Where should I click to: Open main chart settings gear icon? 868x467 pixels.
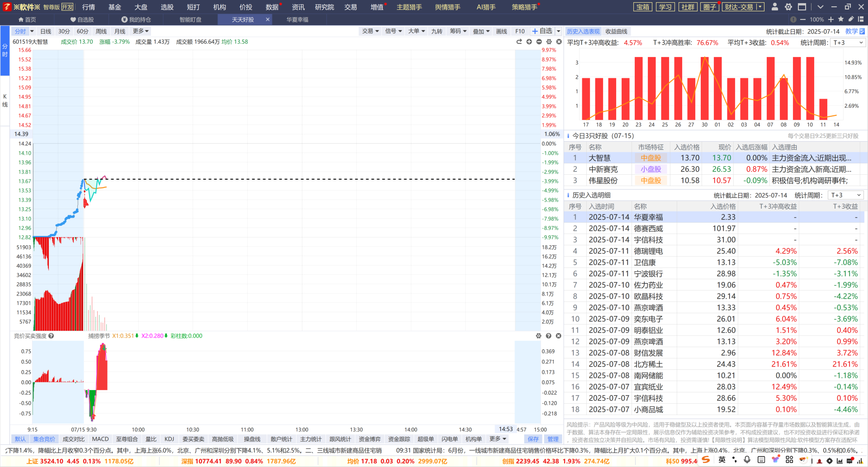pos(549,42)
